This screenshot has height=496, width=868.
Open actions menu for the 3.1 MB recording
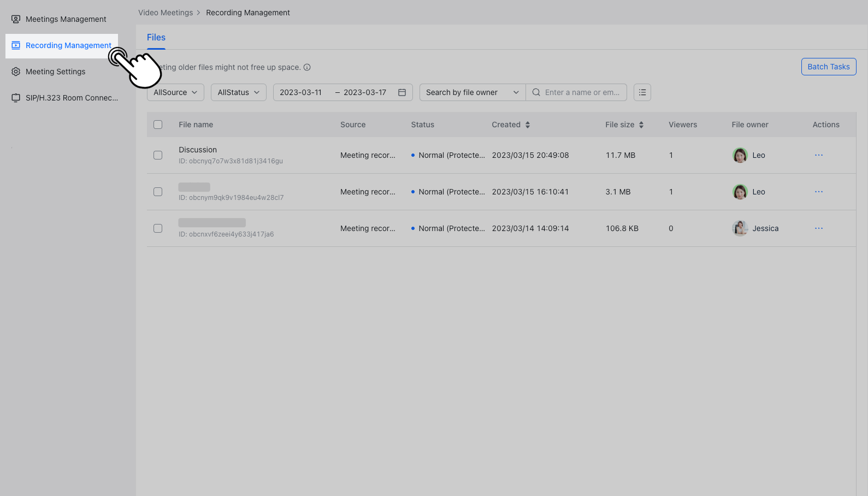[818, 192]
